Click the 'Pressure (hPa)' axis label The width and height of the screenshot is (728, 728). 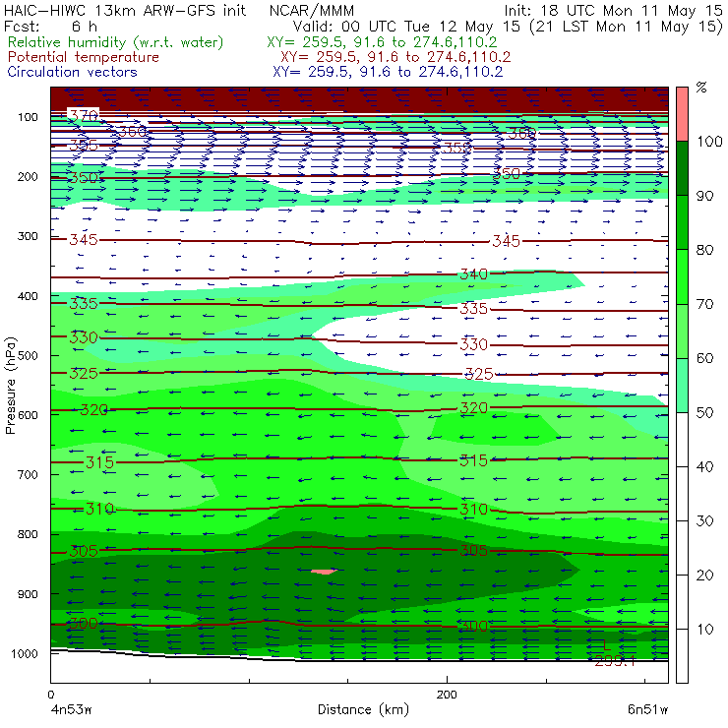pyautogui.click(x=10, y=386)
